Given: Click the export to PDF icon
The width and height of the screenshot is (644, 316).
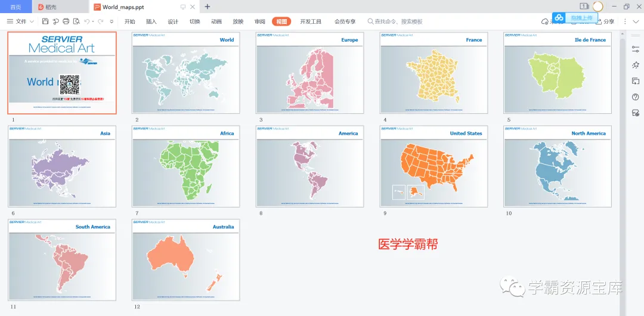Looking at the screenshot, I should tap(55, 21).
